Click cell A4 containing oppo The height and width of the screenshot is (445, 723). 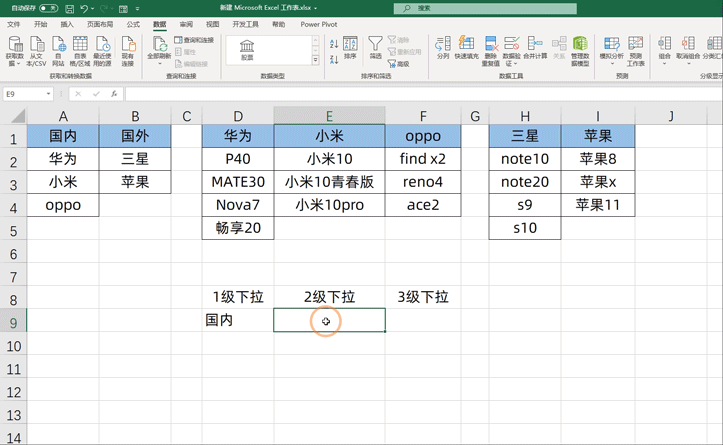(63, 205)
